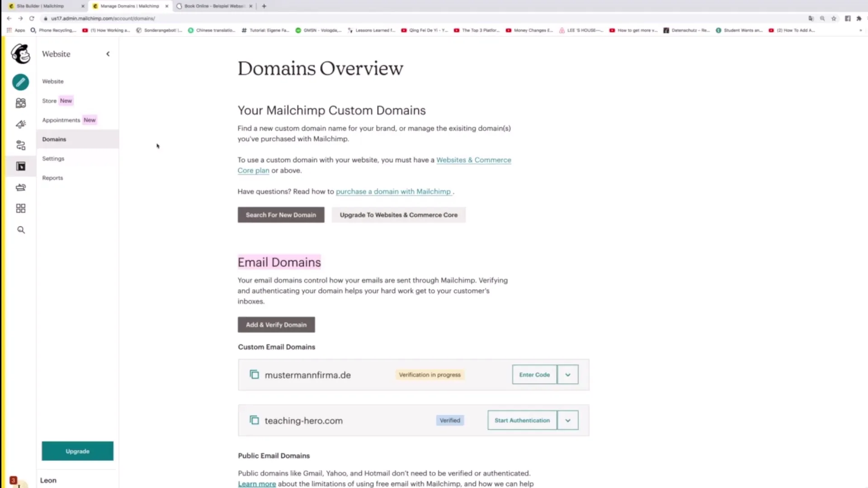Open Website item in sidebar menu
The image size is (868, 488).
point(53,81)
